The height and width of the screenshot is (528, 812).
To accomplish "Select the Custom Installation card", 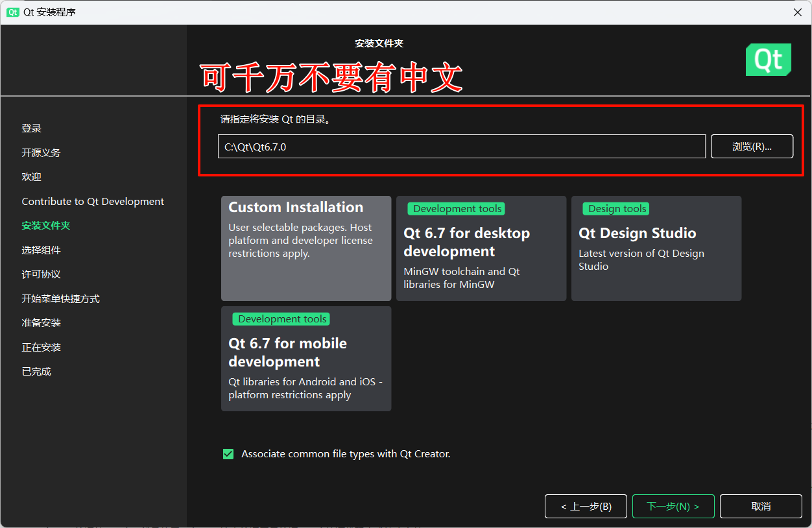I will click(306, 248).
